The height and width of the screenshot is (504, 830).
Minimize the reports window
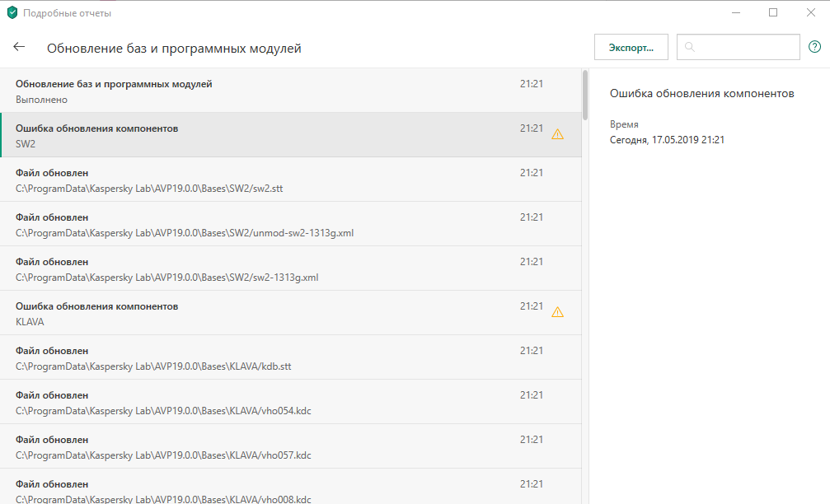coord(735,12)
